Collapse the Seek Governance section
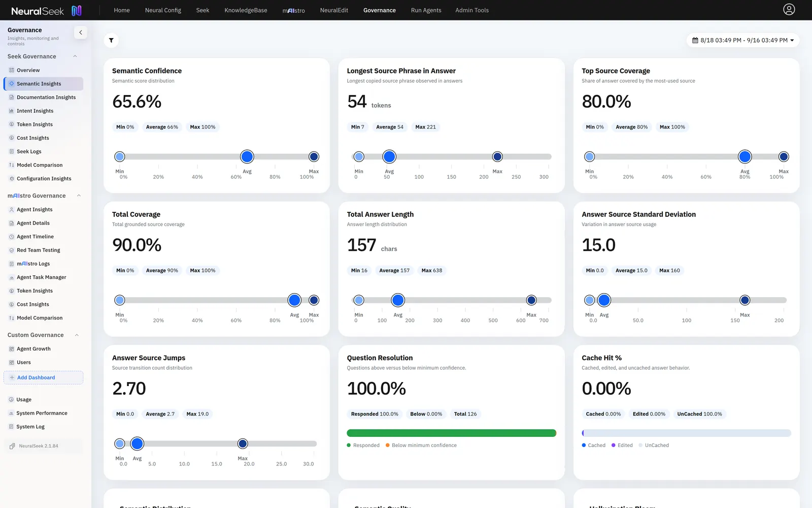The height and width of the screenshot is (508, 812). coord(75,56)
